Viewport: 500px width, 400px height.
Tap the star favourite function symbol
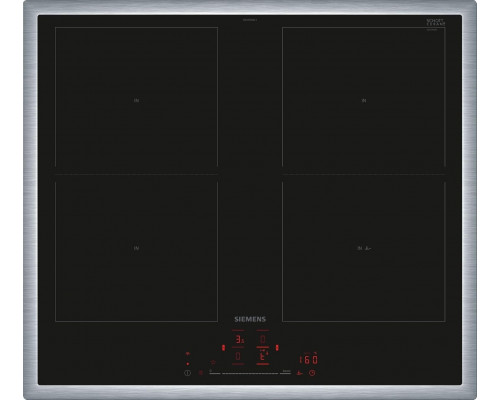213,362
